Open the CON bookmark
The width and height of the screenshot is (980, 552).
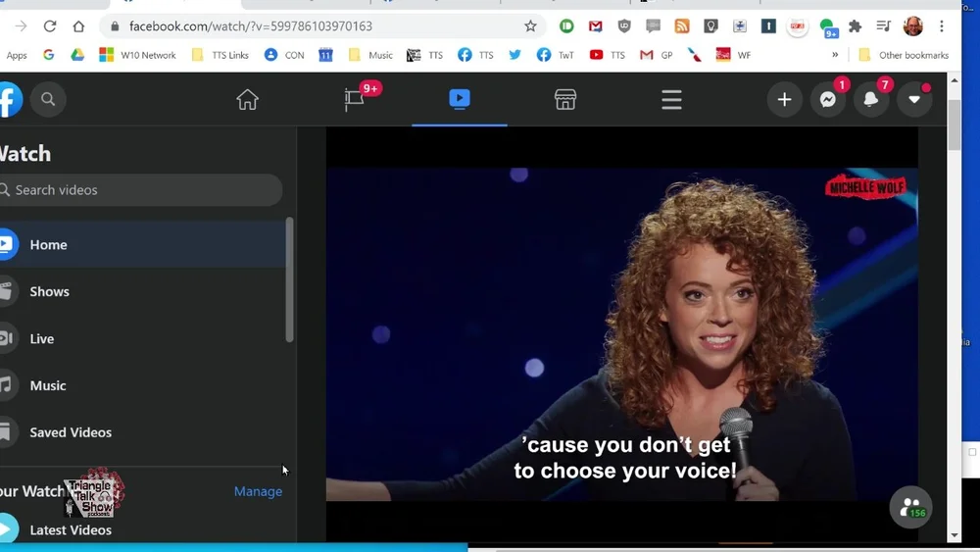(x=284, y=55)
